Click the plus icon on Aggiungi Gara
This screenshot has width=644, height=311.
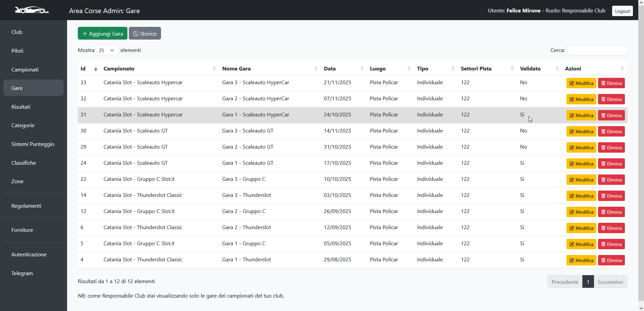click(x=85, y=33)
